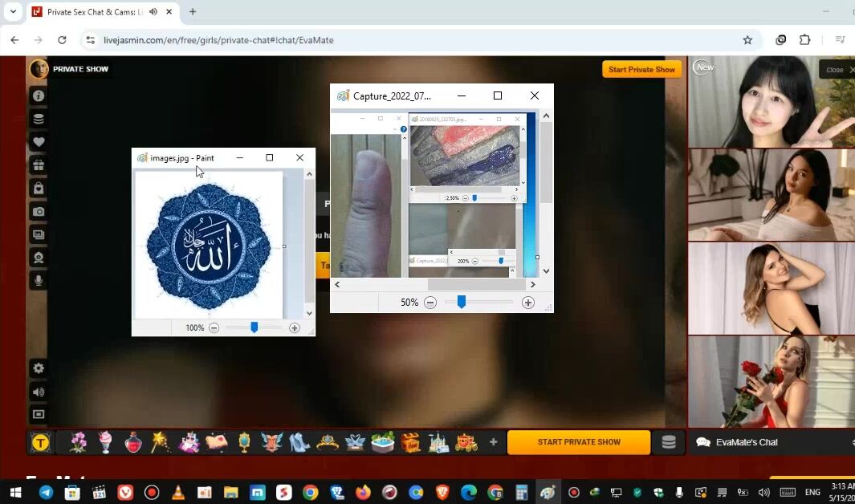Select the treasure chest gift icon
The image size is (855, 504).
click(x=411, y=442)
